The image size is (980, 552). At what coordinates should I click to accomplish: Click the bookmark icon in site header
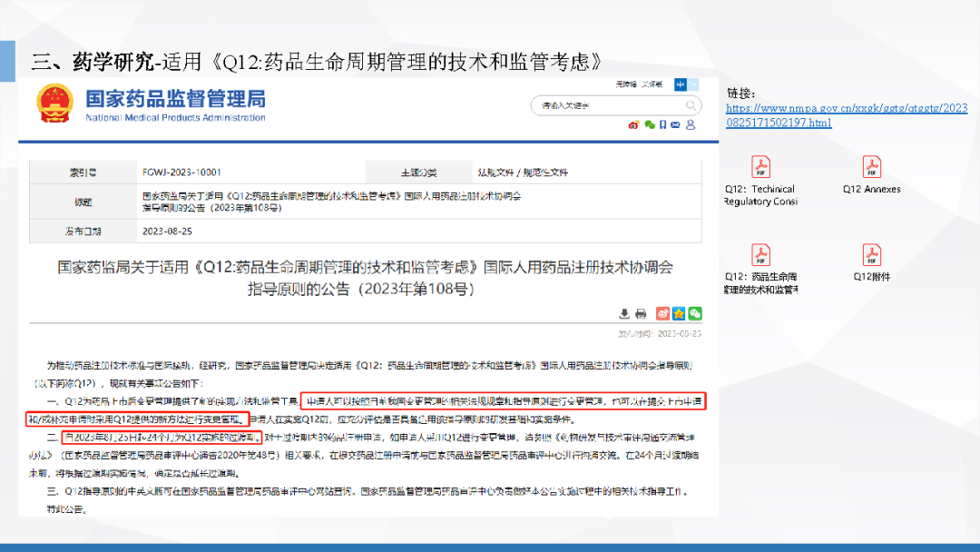pyautogui.click(x=663, y=124)
